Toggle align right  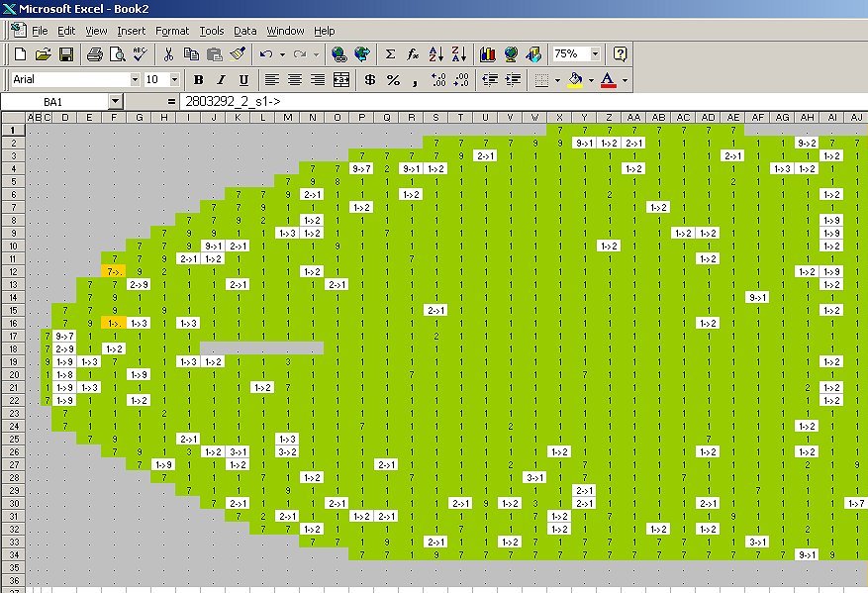(318, 80)
